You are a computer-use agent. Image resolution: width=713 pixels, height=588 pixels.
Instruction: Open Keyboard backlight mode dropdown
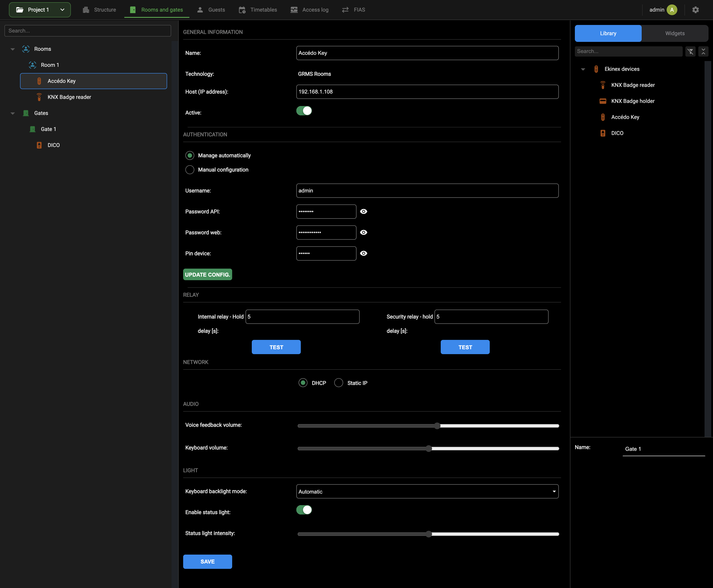[427, 491]
